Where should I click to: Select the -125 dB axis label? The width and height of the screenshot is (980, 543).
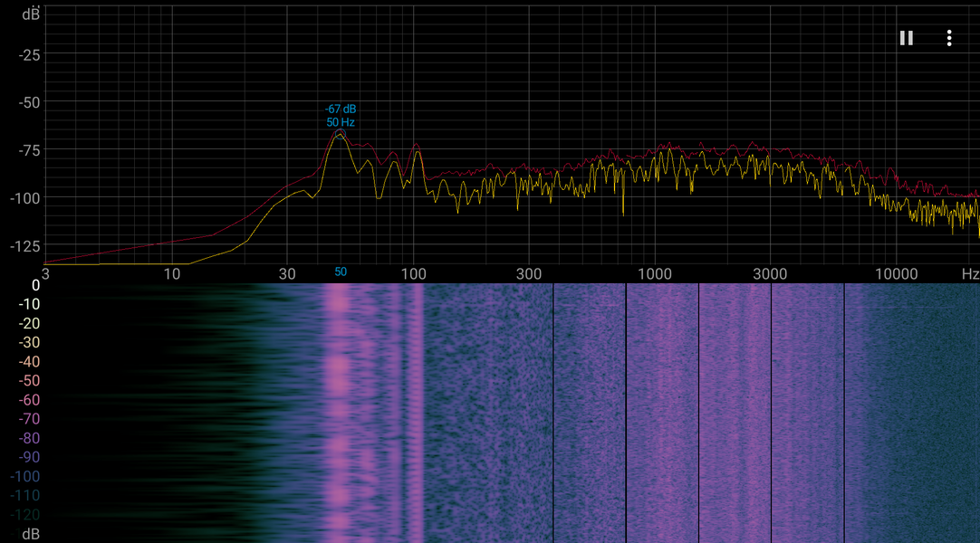(x=25, y=246)
